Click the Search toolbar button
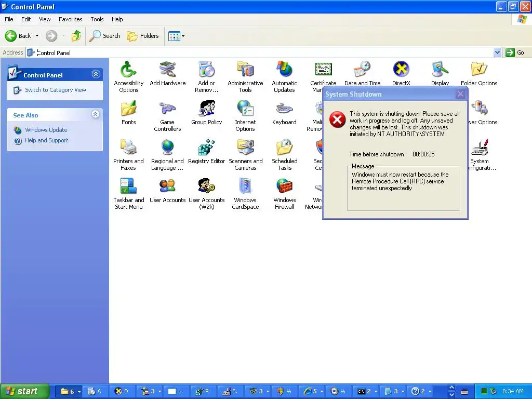This screenshot has height=399, width=532. (104, 36)
